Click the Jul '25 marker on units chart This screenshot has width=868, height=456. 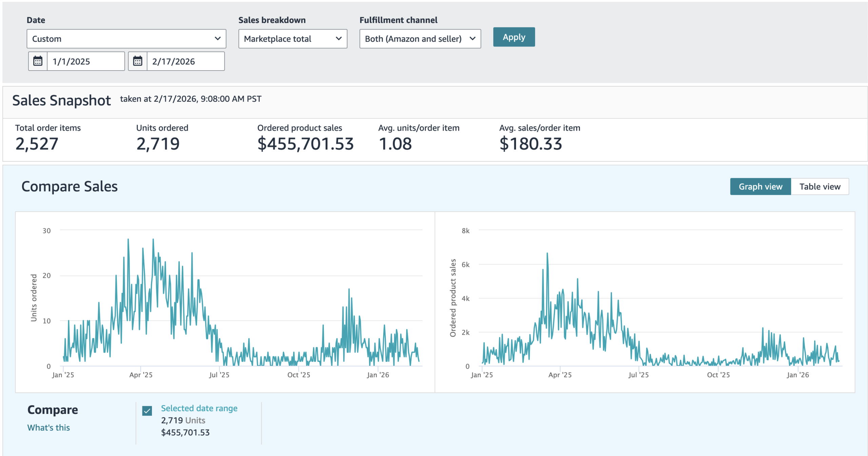(219, 375)
